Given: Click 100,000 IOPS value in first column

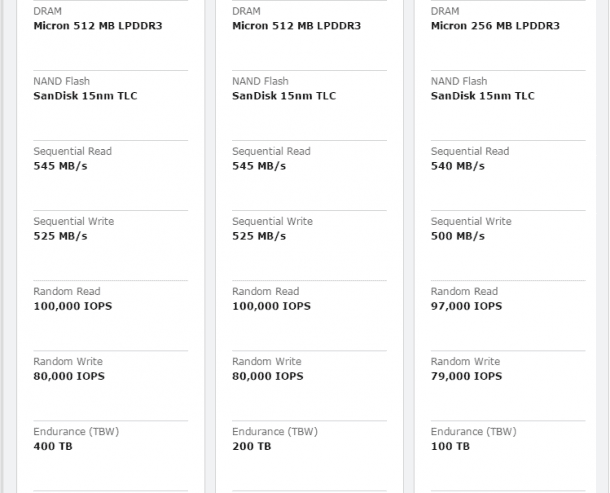Looking at the screenshot, I should pos(73,306).
